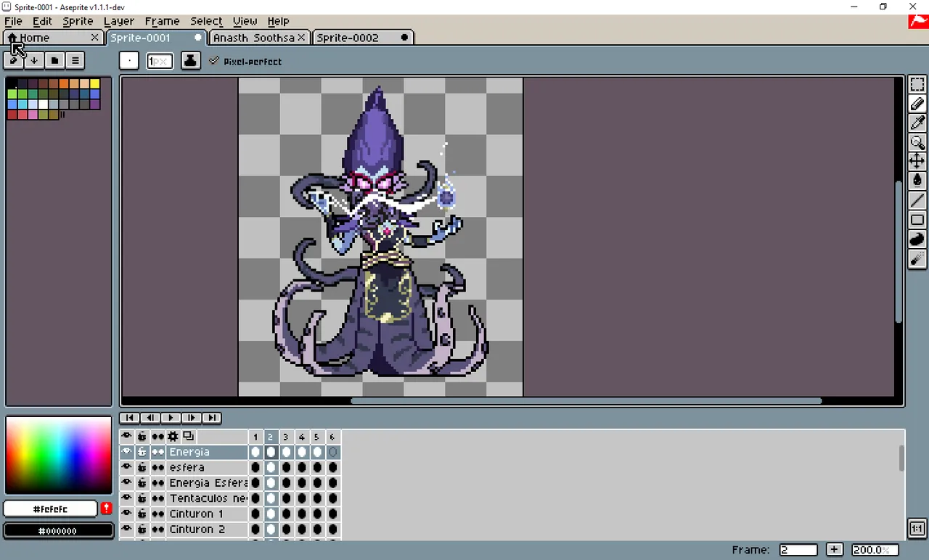The width and height of the screenshot is (929, 560).
Task: Hide the esfera layer
Action: pyautogui.click(x=127, y=467)
